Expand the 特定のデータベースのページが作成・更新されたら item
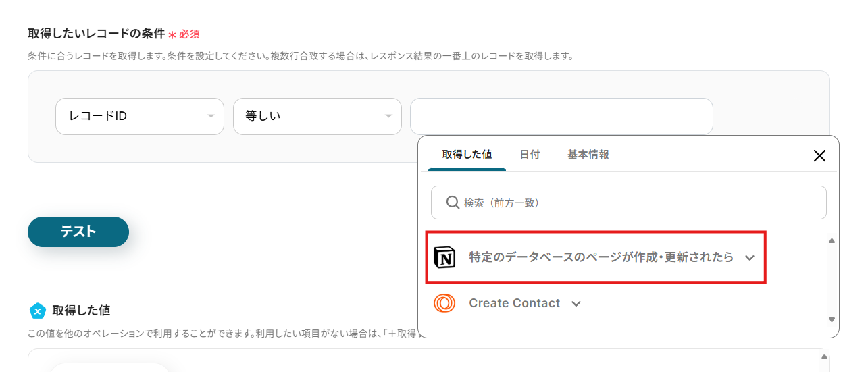The height and width of the screenshot is (372, 868). coord(749,258)
